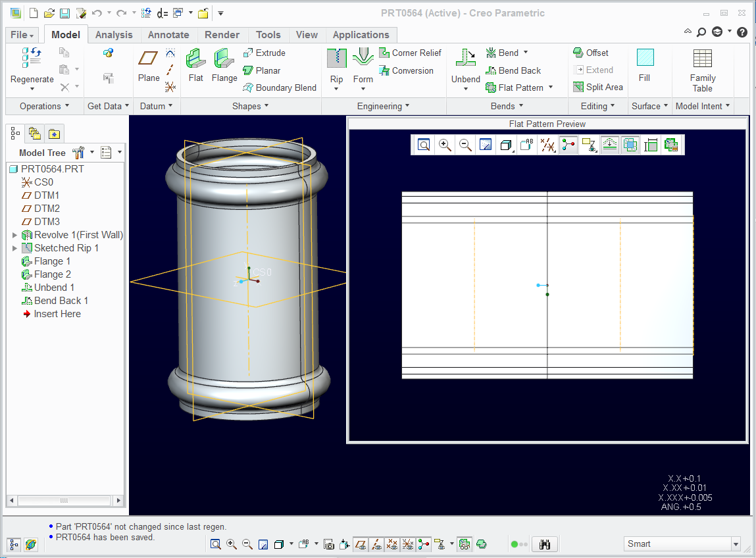Screen dimensions: 756x558
Task: Open the Conversion tool
Action: (x=407, y=70)
